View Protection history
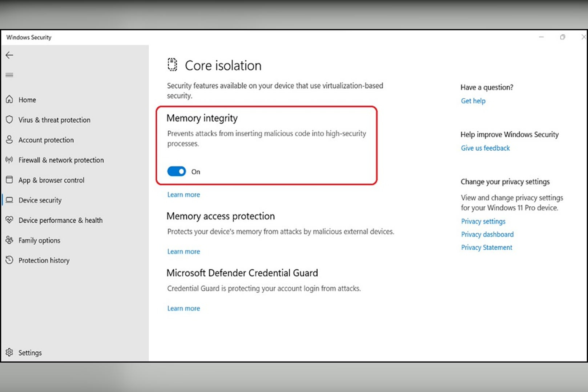Image resolution: width=588 pixels, height=392 pixels. click(x=44, y=260)
